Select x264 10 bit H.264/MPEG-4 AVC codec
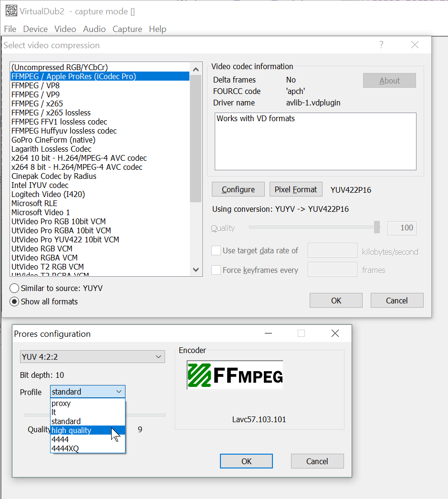448x499 pixels. pos(100,158)
